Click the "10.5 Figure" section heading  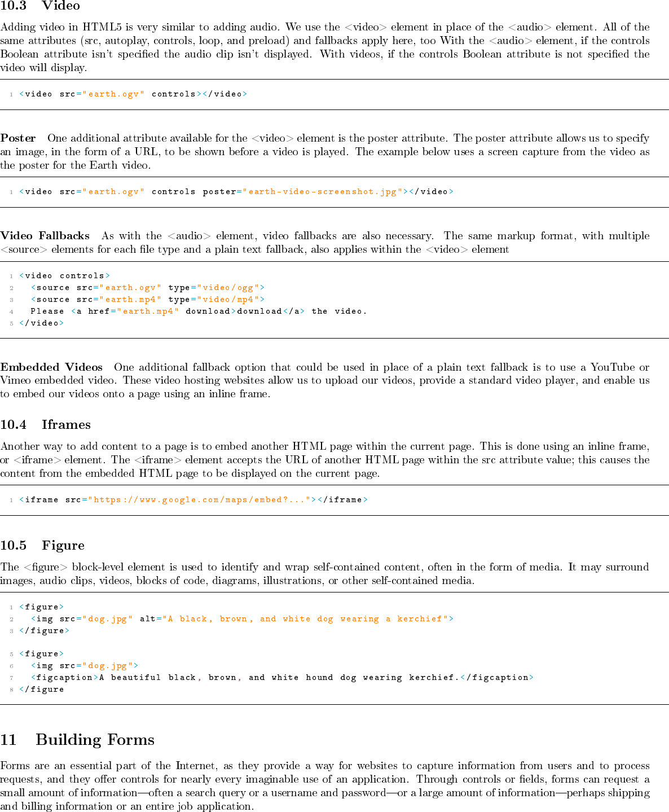pos(42,546)
